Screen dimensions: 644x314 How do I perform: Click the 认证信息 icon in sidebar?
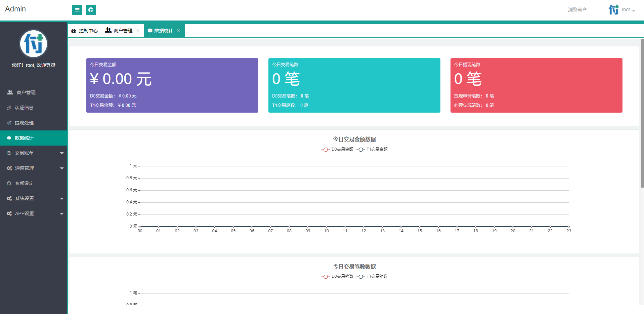9,108
